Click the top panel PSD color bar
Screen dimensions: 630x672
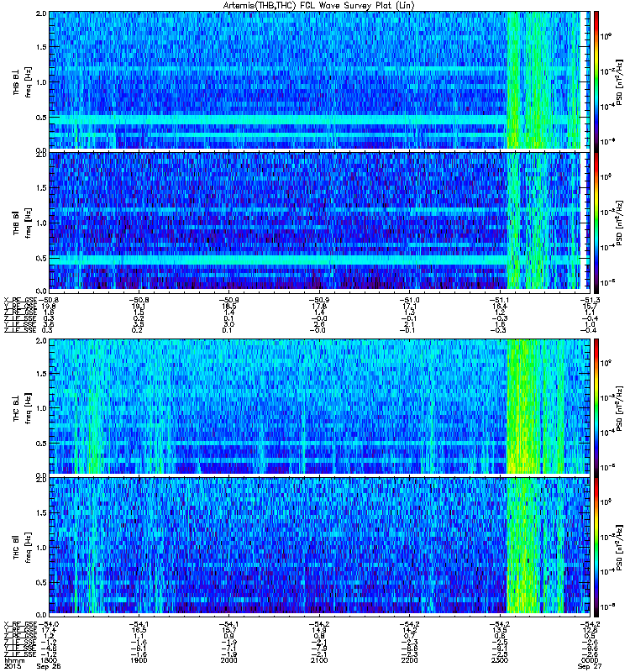point(596,80)
